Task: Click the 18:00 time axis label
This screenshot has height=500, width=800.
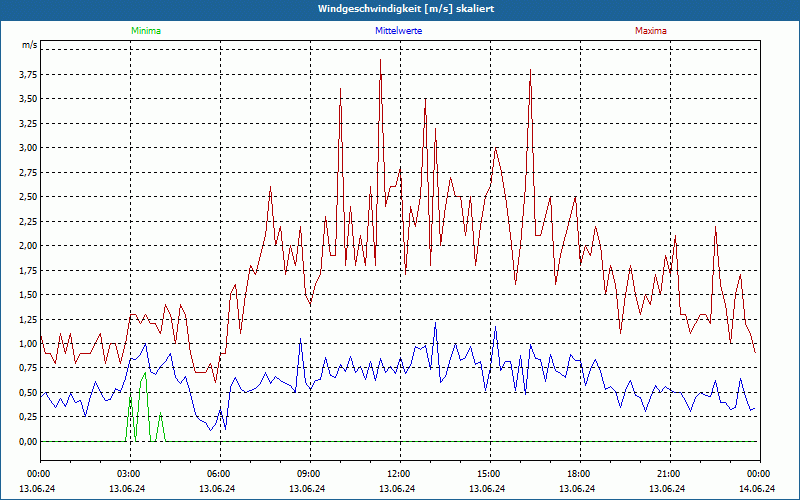Action: tap(580, 474)
